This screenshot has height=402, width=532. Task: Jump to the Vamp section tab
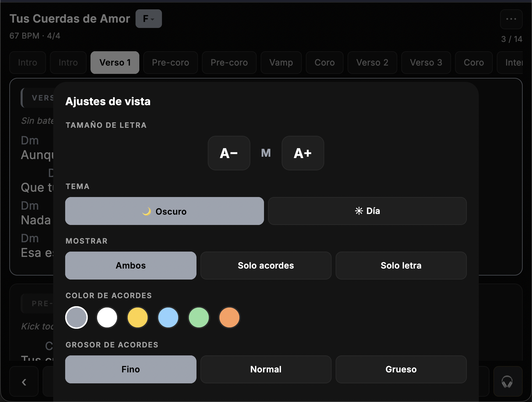pos(281,63)
